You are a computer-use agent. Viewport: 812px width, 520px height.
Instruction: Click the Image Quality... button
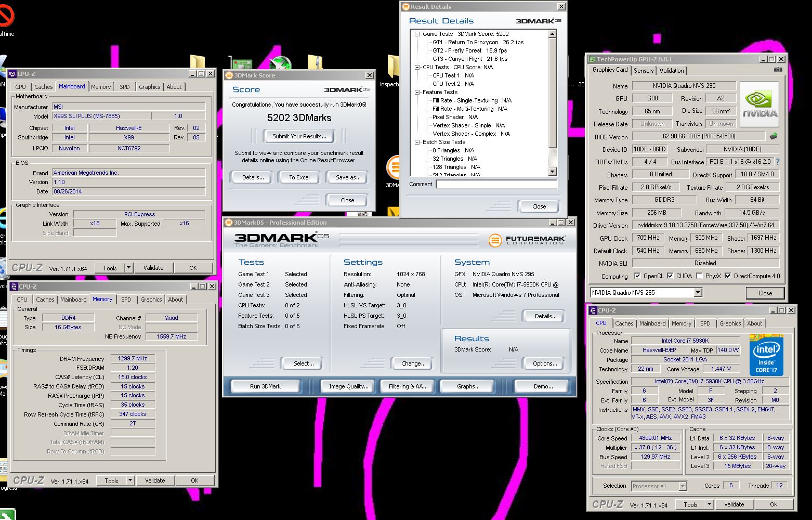click(348, 386)
